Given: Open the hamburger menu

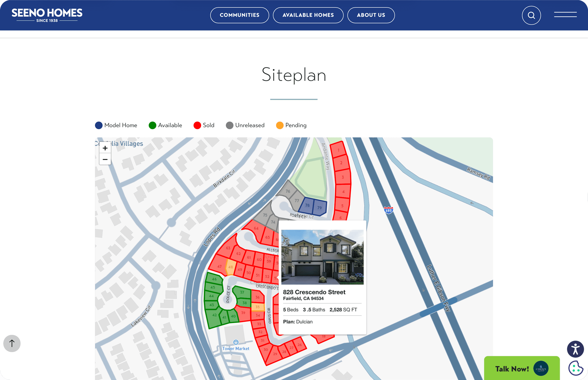Looking at the screenshot, I should (565, 15).
